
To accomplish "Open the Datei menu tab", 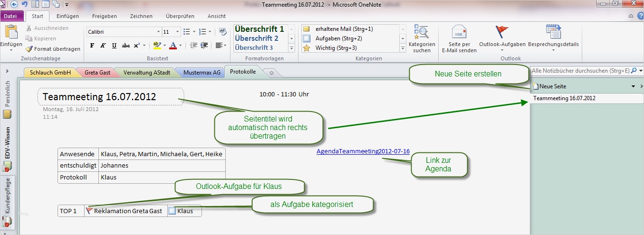I will click(10, 16).
